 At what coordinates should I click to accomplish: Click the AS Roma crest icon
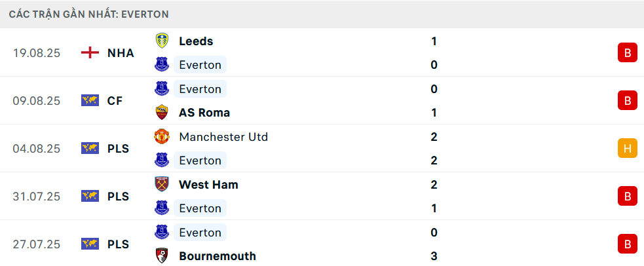[x=162, y=113]
